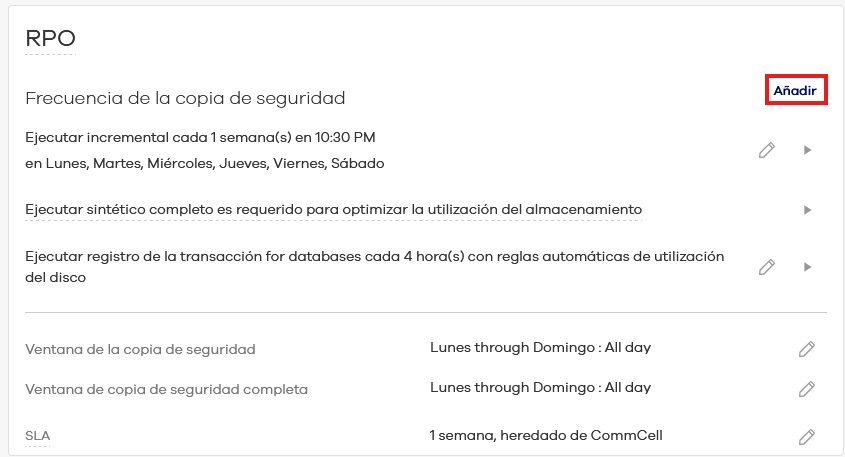Click the SLA label
845x457 pixels.
(x=37, y=436)
